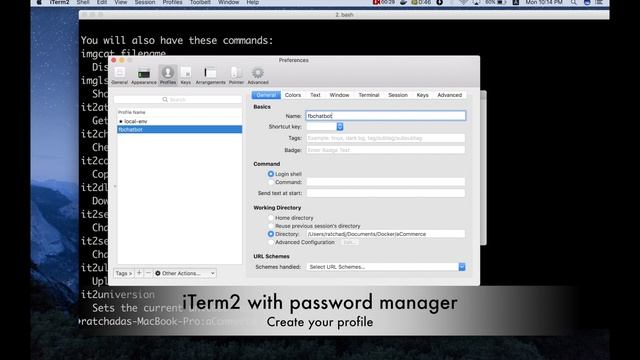Click the menu bar clock Mon 10:14 PM
This screenshot has height=360, width=640.
click(x=544, y=2)
